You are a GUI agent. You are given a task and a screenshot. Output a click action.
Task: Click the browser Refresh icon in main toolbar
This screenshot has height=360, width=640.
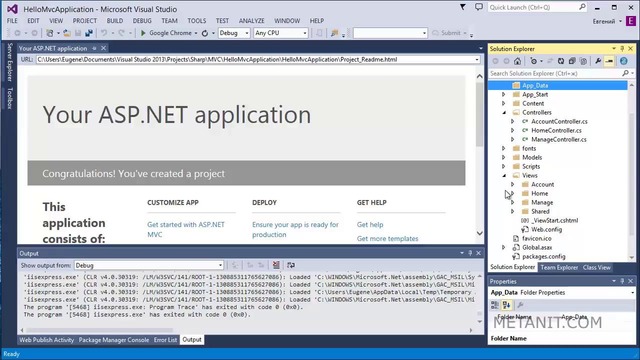click(205, 33)
